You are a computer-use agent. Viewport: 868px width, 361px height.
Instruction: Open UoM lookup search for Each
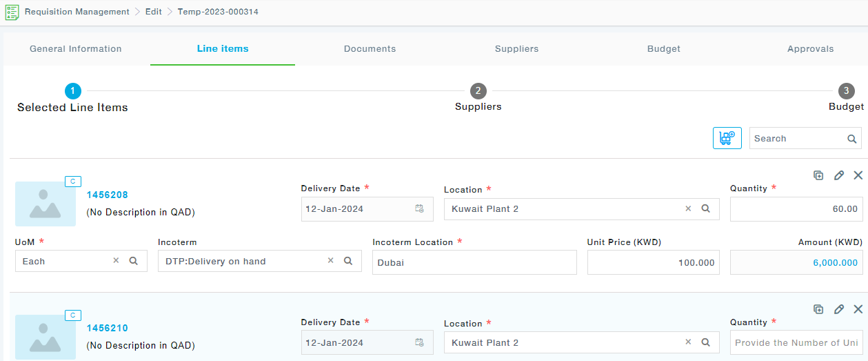[134, 261]
